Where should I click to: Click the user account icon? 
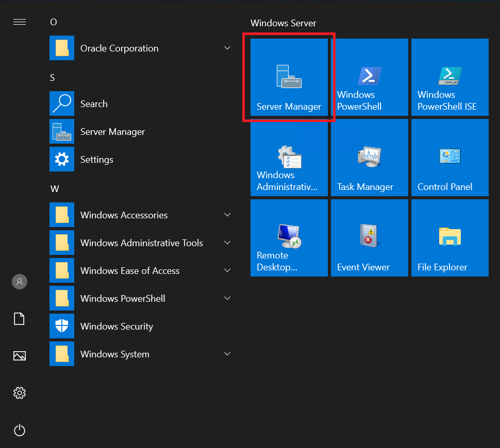click(x=20, y=282)
